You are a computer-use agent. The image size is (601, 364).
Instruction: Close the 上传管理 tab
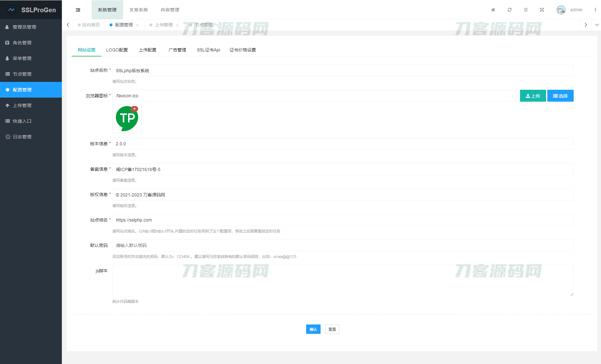pyautogui.click(x=177, y=25)
